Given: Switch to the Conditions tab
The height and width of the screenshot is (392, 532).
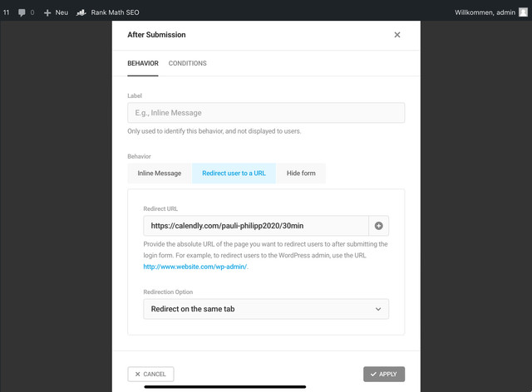Looking at the screenshot, I should [187, 63].
